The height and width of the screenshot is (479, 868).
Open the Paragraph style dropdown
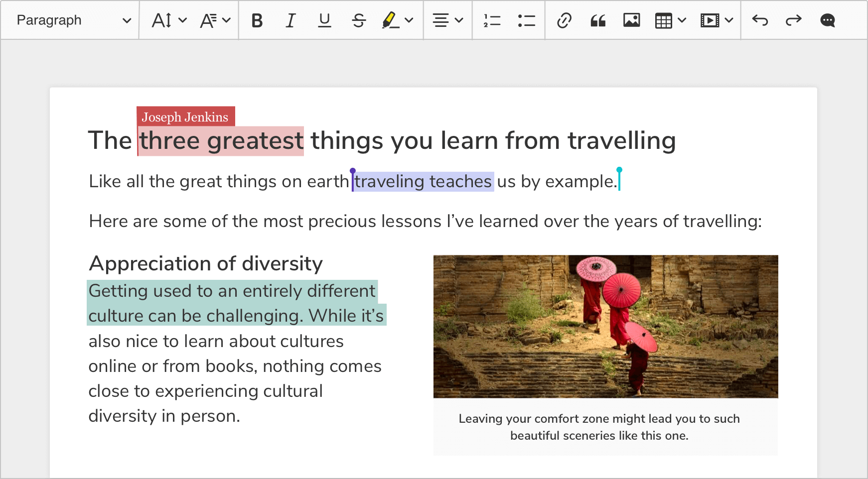pyautogui.click(x=70, y=20)
